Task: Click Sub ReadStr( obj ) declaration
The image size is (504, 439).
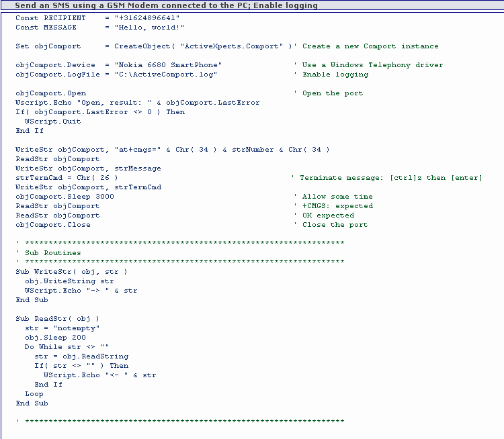Action: click(x=57, y=319)
